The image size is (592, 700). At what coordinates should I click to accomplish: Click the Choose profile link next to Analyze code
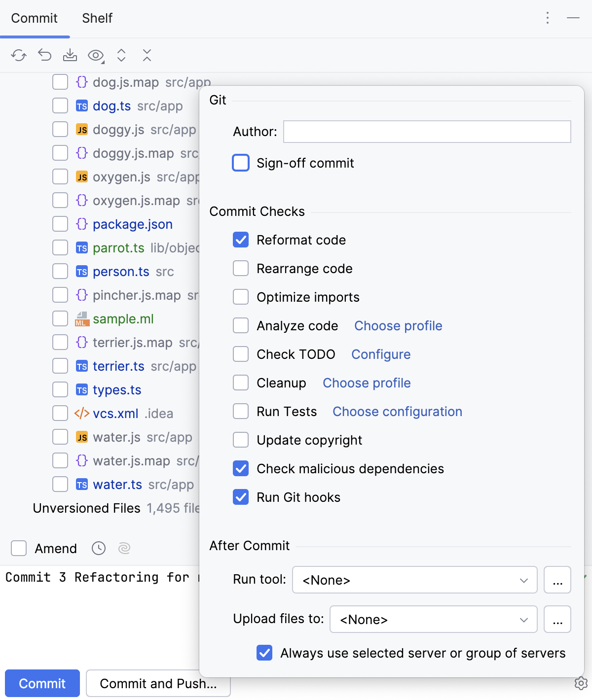pyautogui.click(x=398, y=325)
